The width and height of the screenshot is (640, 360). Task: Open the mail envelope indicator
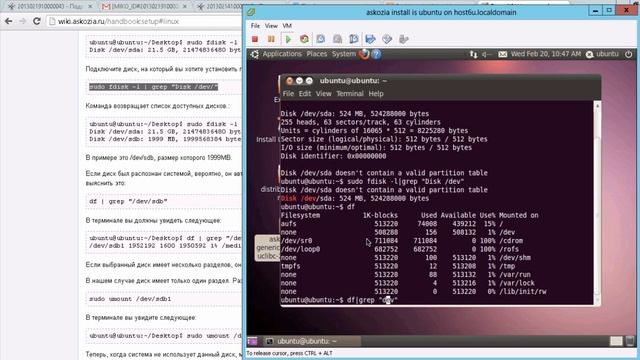pos(502,54)
